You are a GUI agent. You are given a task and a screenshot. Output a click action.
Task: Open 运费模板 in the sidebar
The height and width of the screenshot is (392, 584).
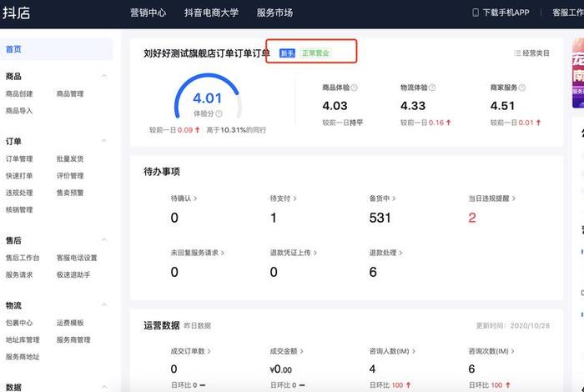70,323
